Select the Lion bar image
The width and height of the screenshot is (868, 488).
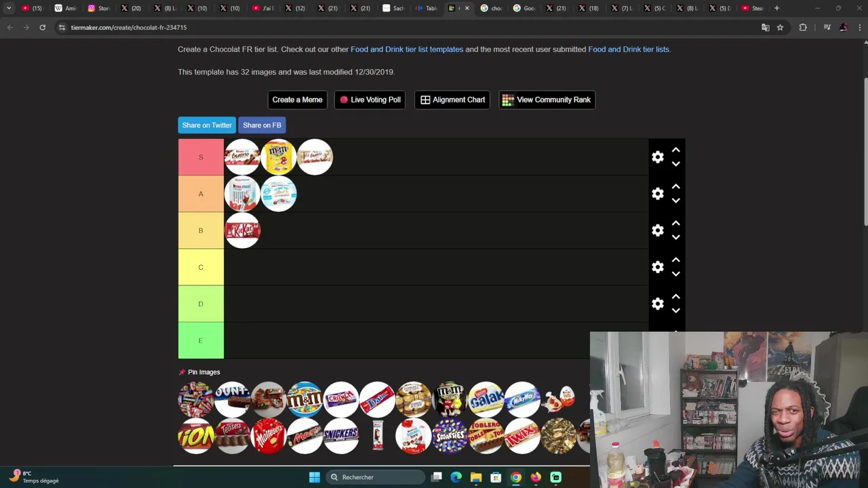click(x=196, y=436)
